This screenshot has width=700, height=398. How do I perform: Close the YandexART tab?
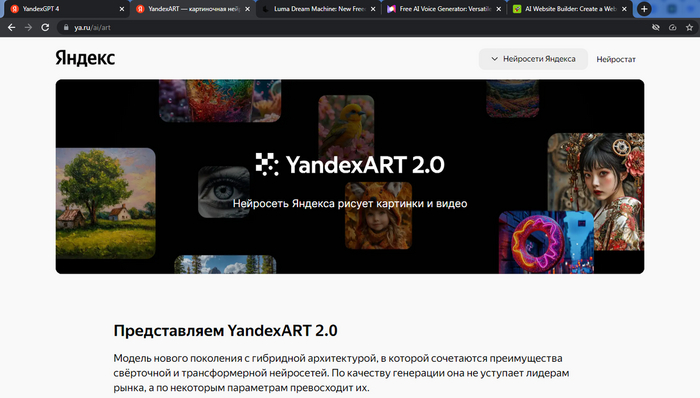click(247, 9)
